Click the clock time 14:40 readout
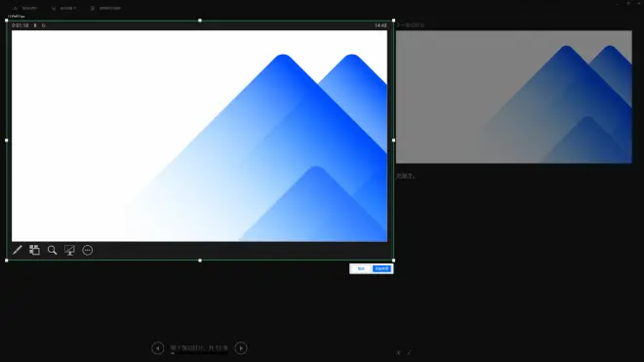The image size is (644, 362). [381, 25]
